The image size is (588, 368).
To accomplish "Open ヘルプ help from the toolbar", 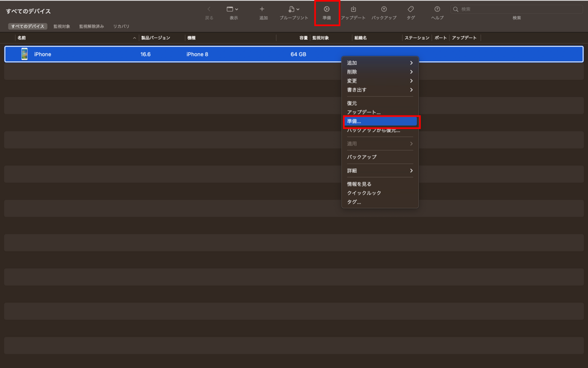I will [x=437, y=9].
